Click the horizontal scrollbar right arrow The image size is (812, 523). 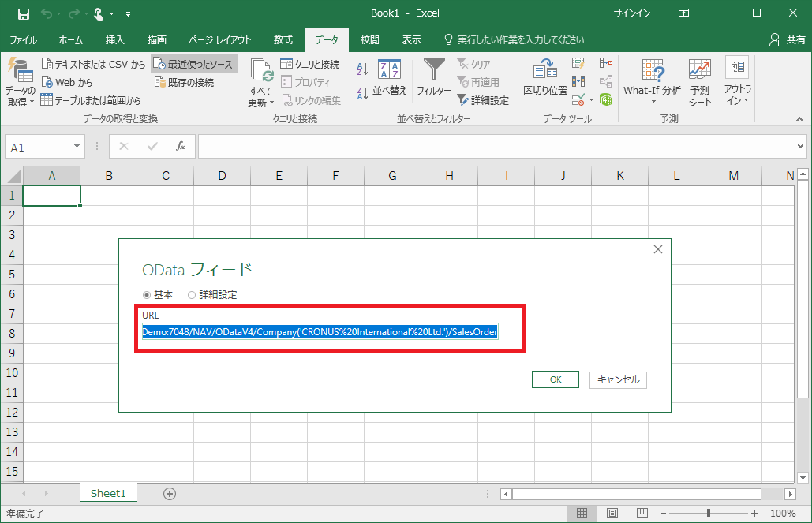tap(790, 494)
